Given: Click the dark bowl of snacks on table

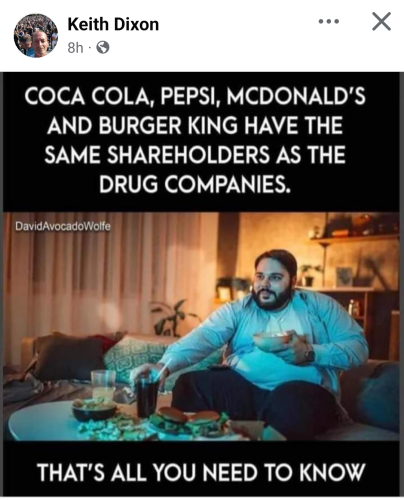Looking at the screenshot, I should [x=94, y=409].
